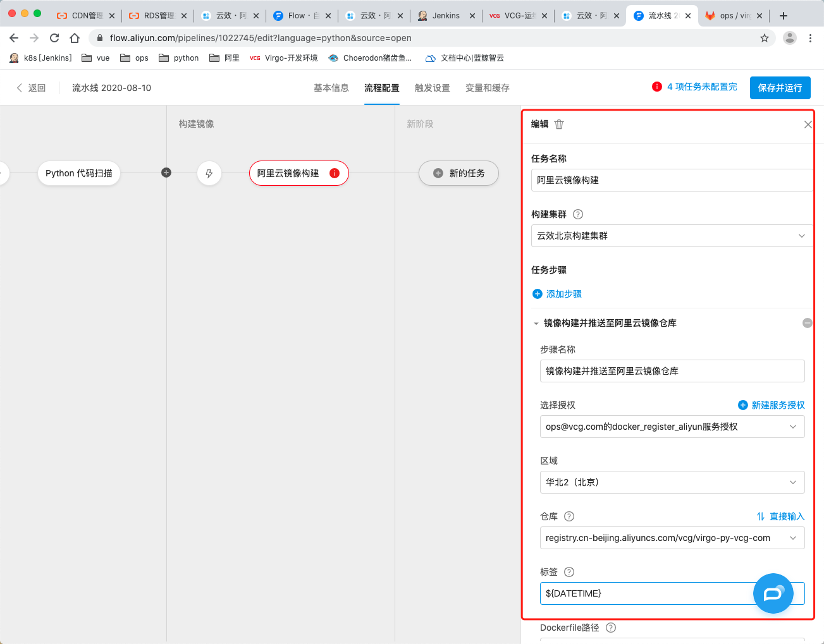Click 新建服务授权 link
Viewport: 824px width, 644px height.
coord(772,405)
